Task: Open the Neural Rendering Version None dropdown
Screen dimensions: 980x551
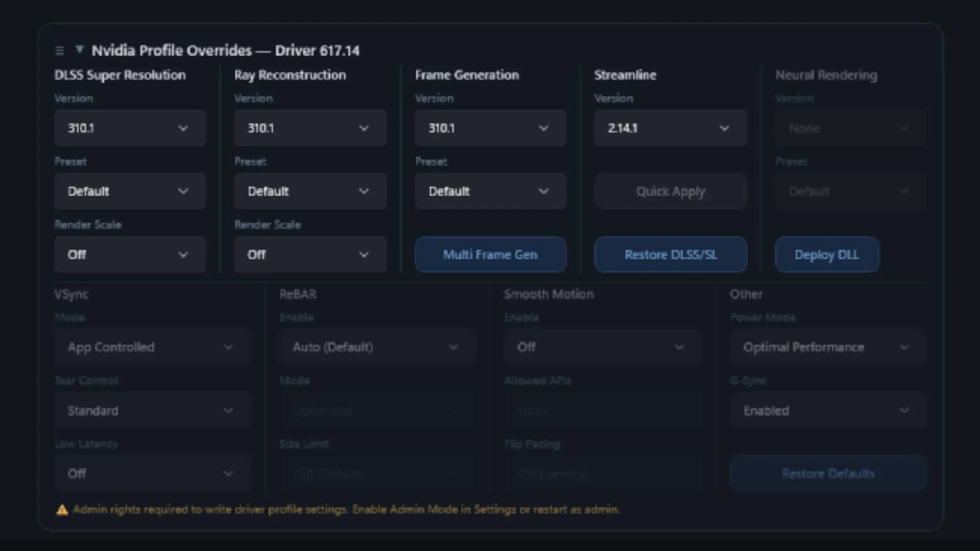Action: point(851,128)
